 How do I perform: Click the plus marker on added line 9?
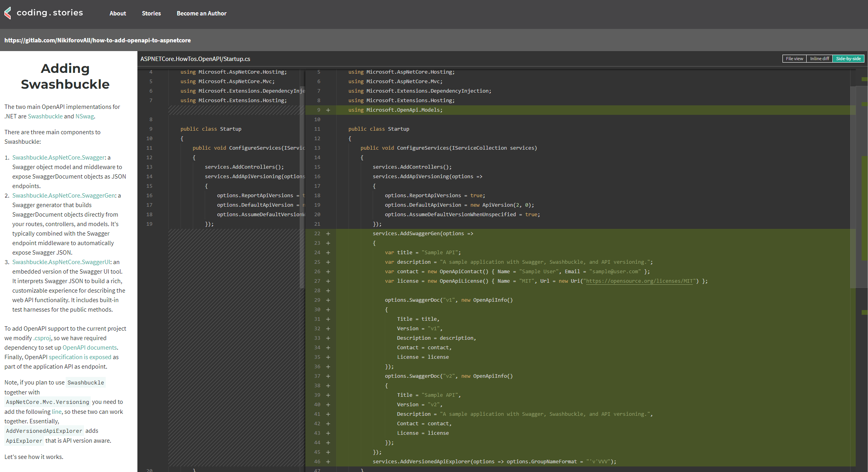tap(328, 110)
